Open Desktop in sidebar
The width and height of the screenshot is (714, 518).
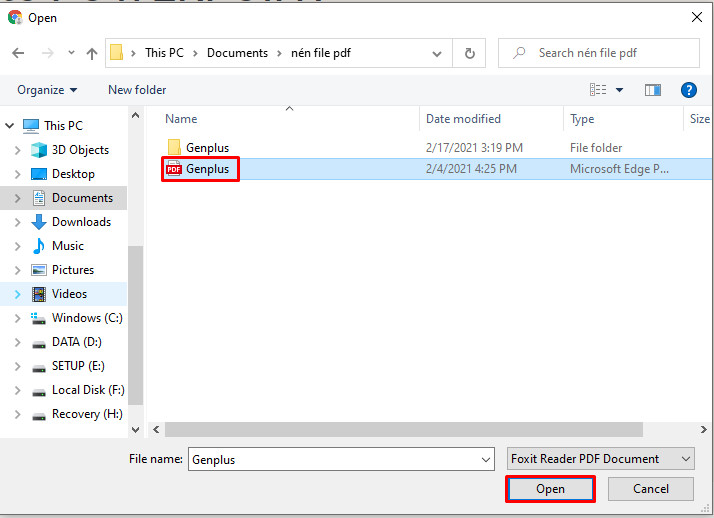pos(73,174)
